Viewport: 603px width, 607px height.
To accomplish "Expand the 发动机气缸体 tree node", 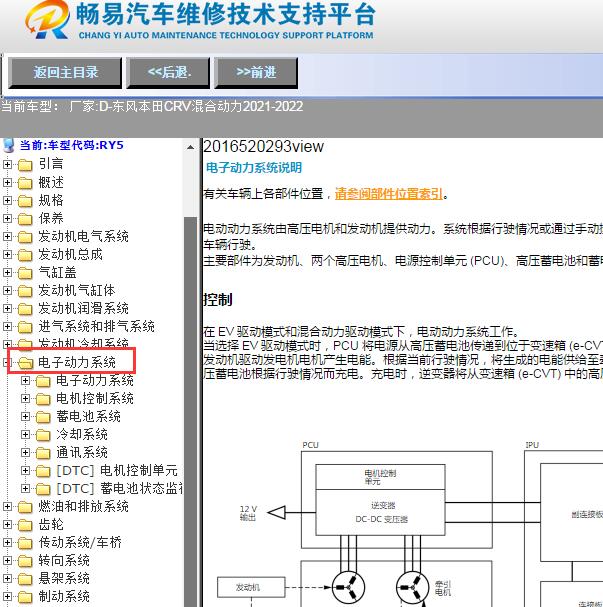I will coord(7,290).
